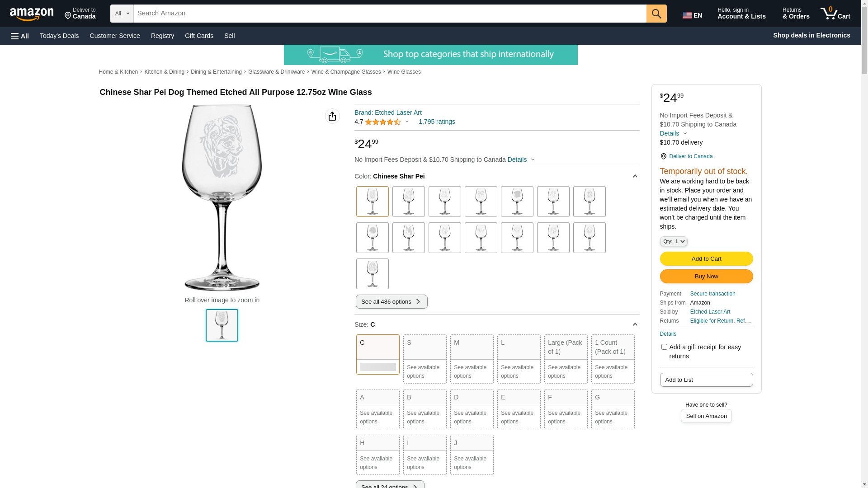This screenshot has height=488, width=868.
Task: Click the language flag EN selector
Action: point(692,15)
